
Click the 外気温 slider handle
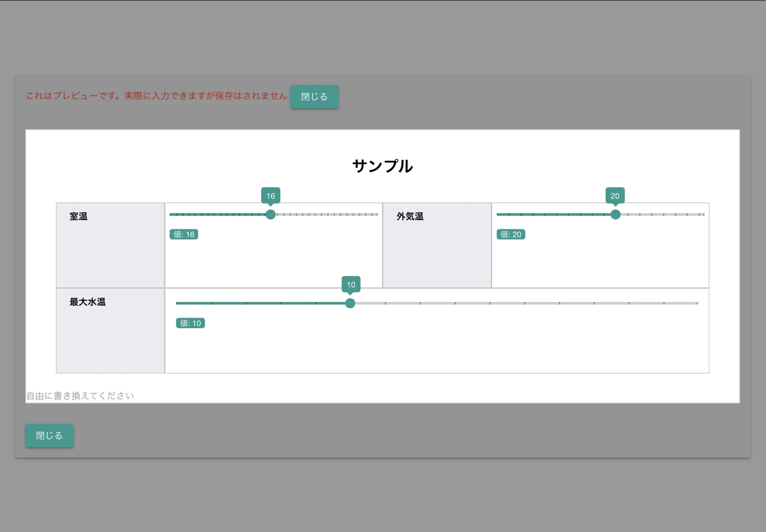pyautogui.click(x=615, y=214)
